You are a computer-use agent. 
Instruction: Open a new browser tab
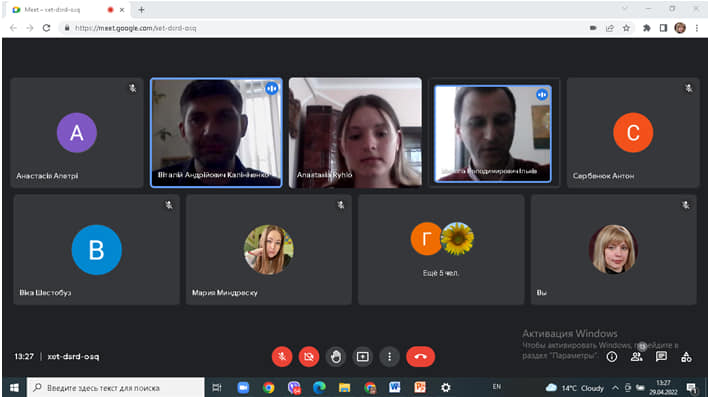pyautogui.click(x=141, y=9)
